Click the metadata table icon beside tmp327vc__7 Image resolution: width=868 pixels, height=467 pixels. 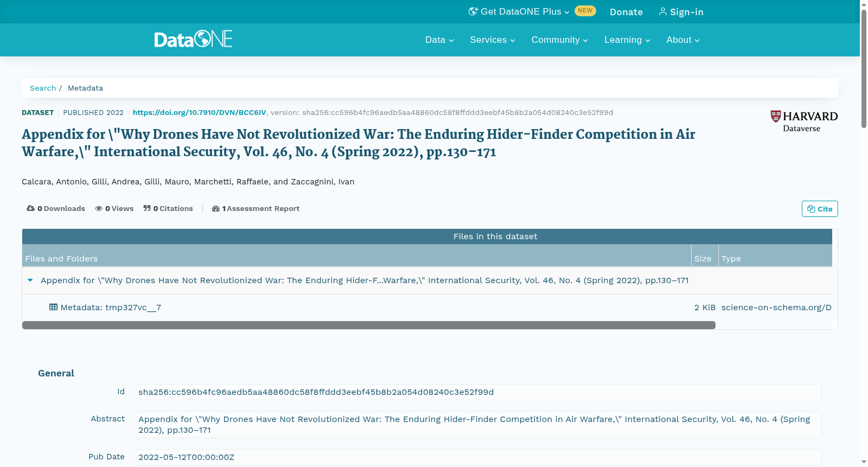53,307
